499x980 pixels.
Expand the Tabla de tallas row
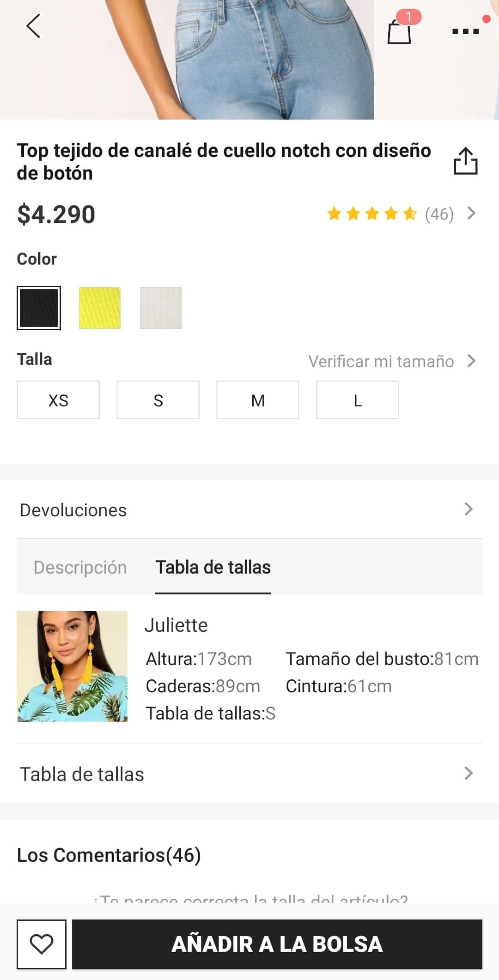[249, 774]
